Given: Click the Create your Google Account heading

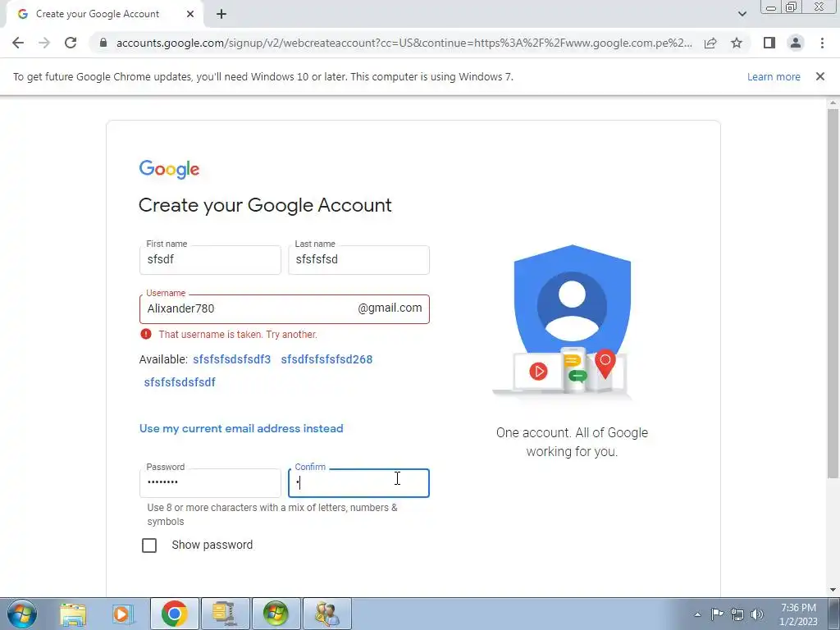Looking at the screenshot, I should pyautogui.click(x=265, y=205).
